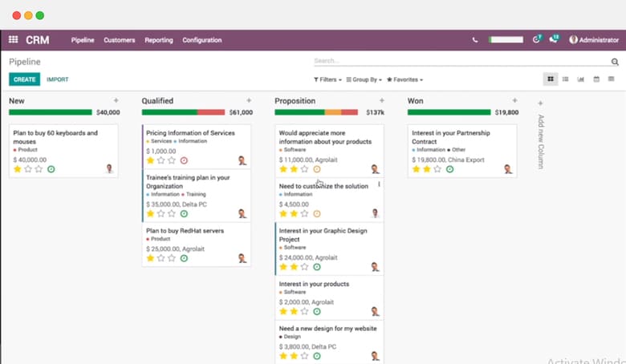Screen dimensions: 626x364
Task: Click activity clock on RedHat servers card
Action: [184, 258]
